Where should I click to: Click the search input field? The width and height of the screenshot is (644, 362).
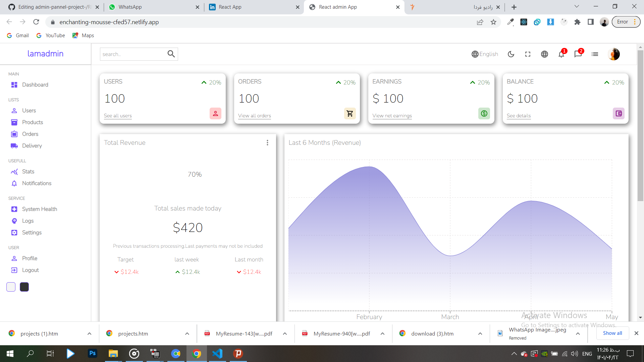point(132,54)
